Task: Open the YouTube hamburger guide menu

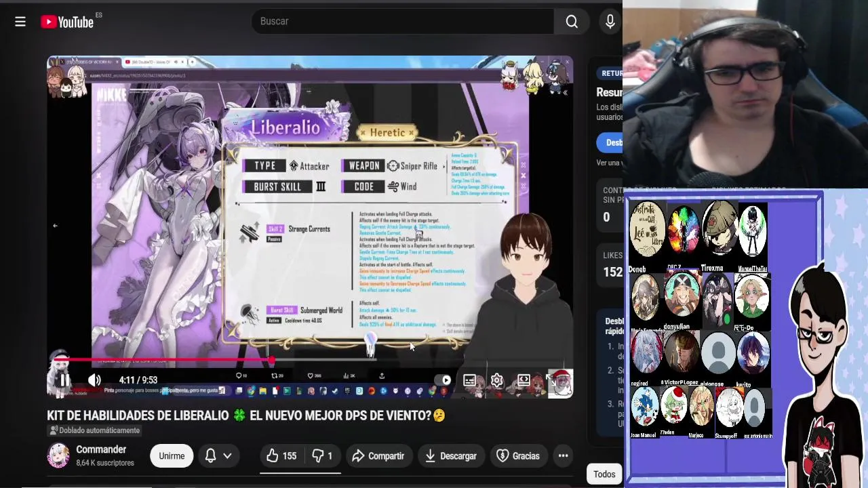Action: point(20,22)
